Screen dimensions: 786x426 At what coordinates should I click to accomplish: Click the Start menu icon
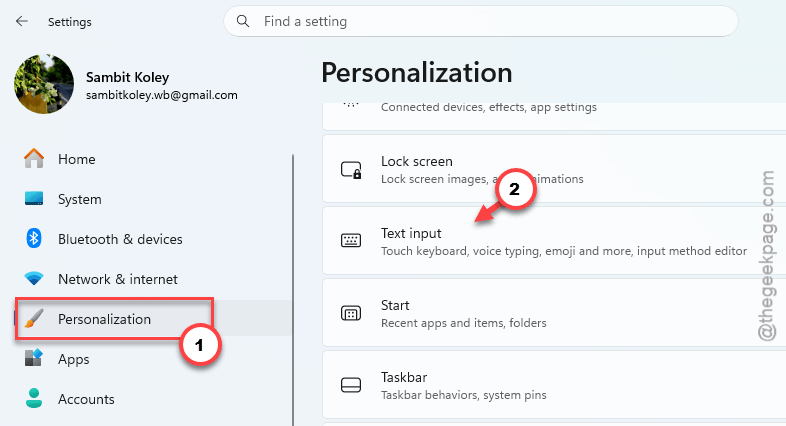351,313
